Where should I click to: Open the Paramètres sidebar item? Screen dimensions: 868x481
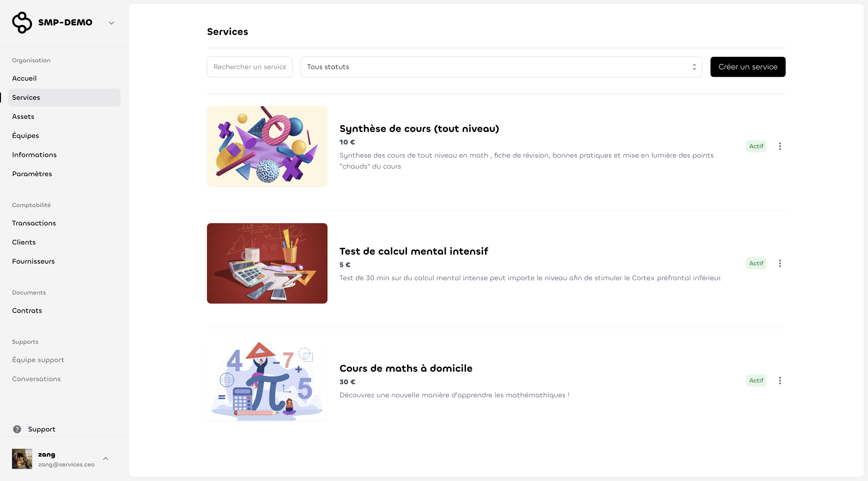[32, 174]
